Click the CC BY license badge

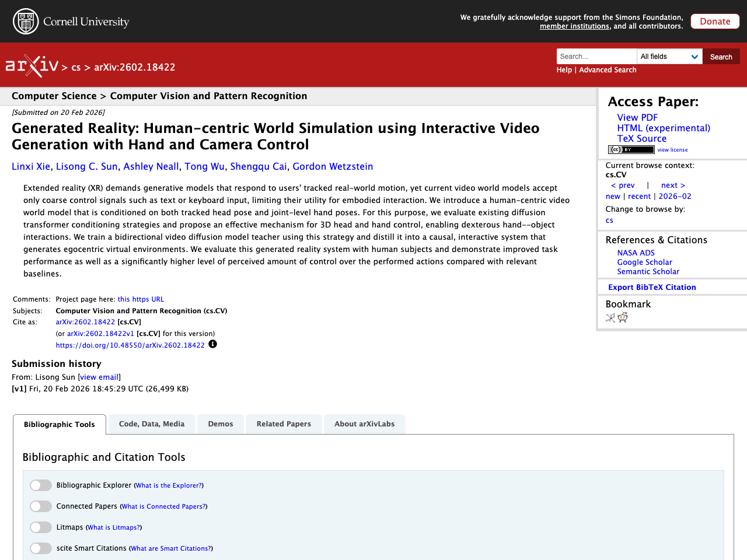631,149
